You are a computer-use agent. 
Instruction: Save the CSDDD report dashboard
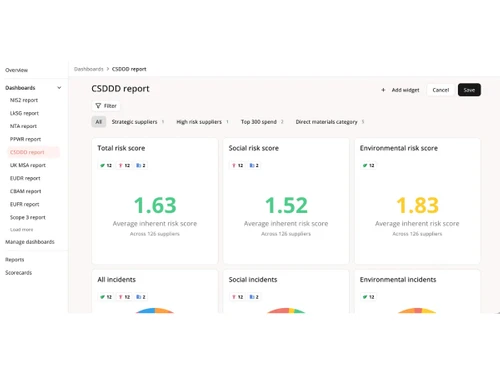(x=469, y=90)
